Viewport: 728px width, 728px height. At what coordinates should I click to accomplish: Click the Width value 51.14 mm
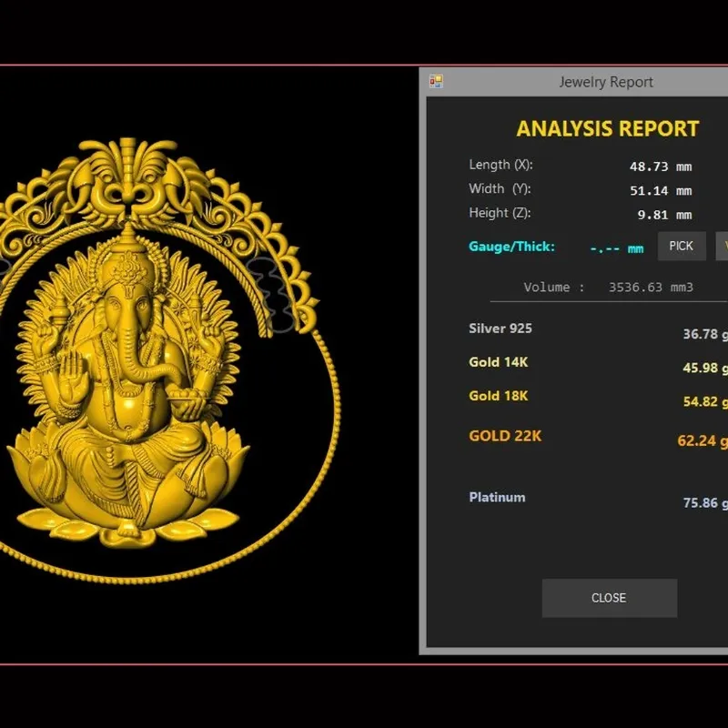pos(661,191)
